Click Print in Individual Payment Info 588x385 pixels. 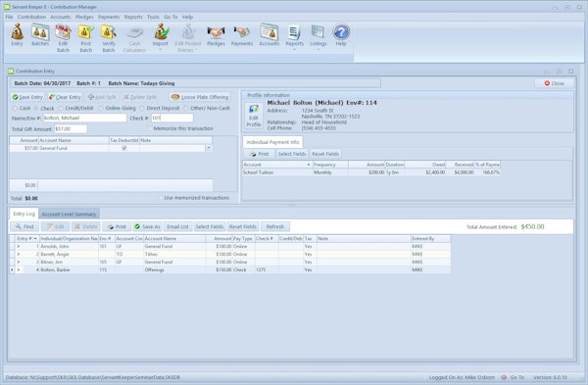(x=259, y=154)
